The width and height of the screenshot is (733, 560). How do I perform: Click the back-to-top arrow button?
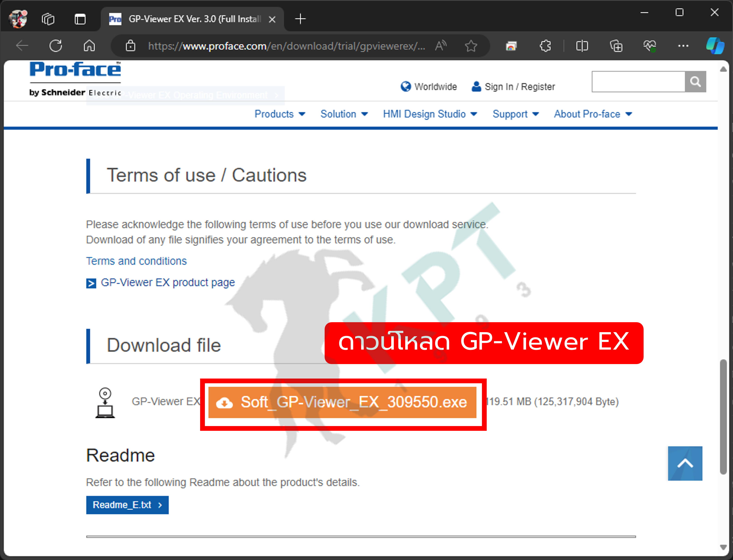pyautogui.click(x=685, y=463)
